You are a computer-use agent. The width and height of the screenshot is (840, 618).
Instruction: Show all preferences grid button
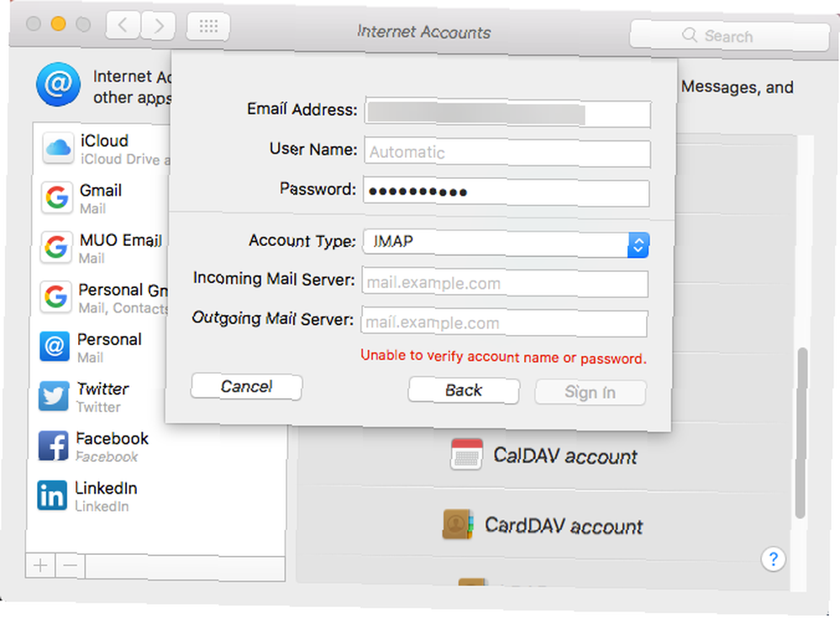[208, 26]
